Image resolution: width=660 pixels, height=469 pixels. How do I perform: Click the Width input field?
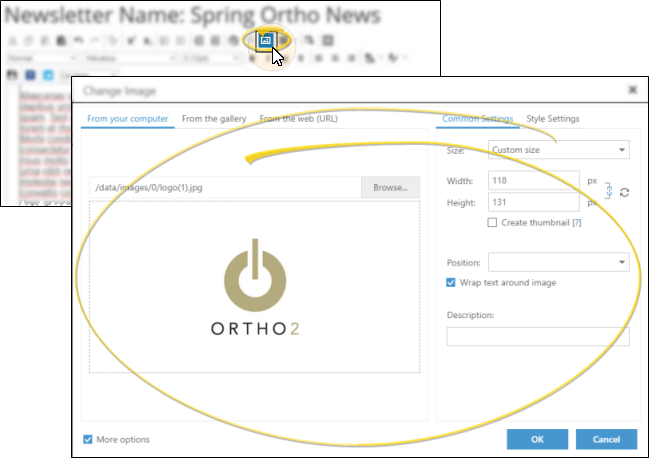(533, 181)
